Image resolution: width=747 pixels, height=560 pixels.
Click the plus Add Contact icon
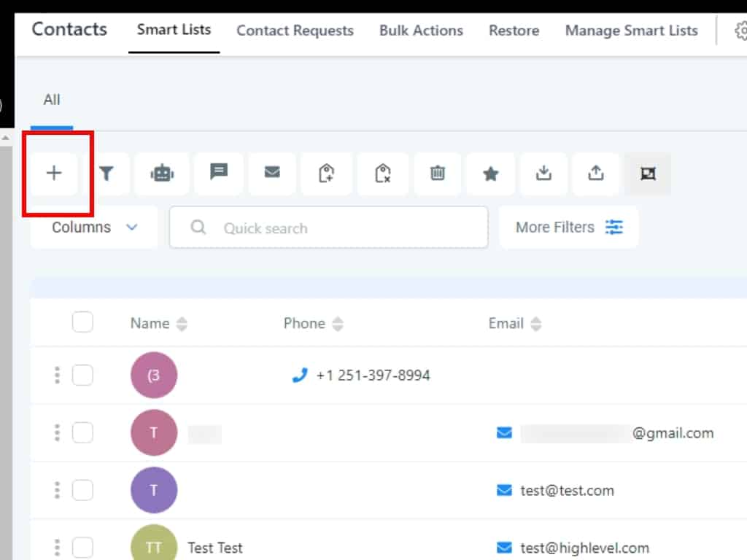(x=54, y=174)
